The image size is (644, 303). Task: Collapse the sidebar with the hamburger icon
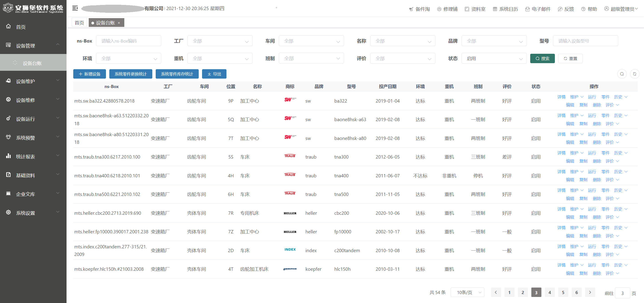75,8
